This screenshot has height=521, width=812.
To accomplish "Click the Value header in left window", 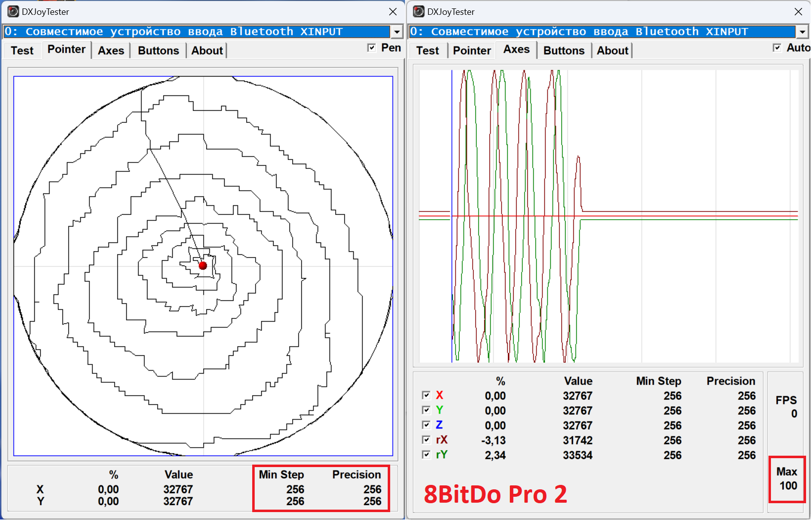I will 179,474.
